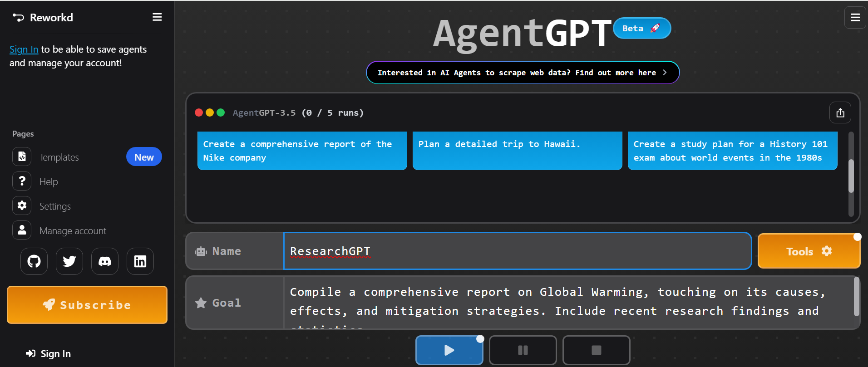
Task: Open the Settings menu item
Action: [55, 206]
